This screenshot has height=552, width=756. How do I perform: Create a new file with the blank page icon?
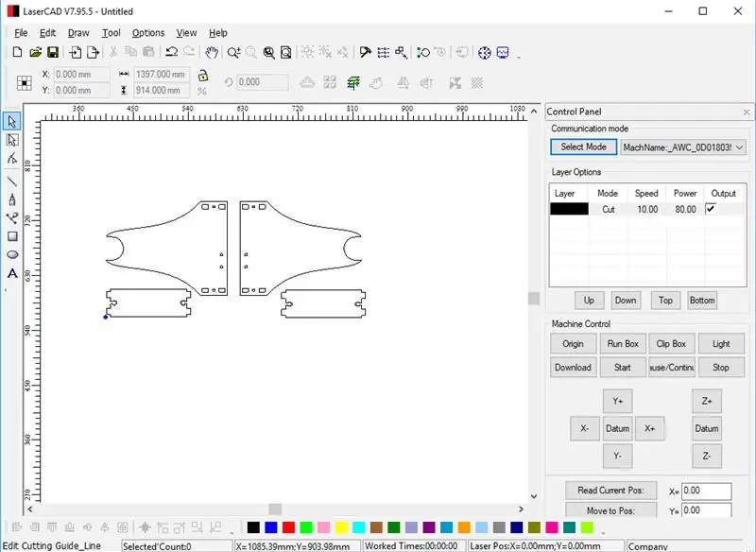(17, 52)
